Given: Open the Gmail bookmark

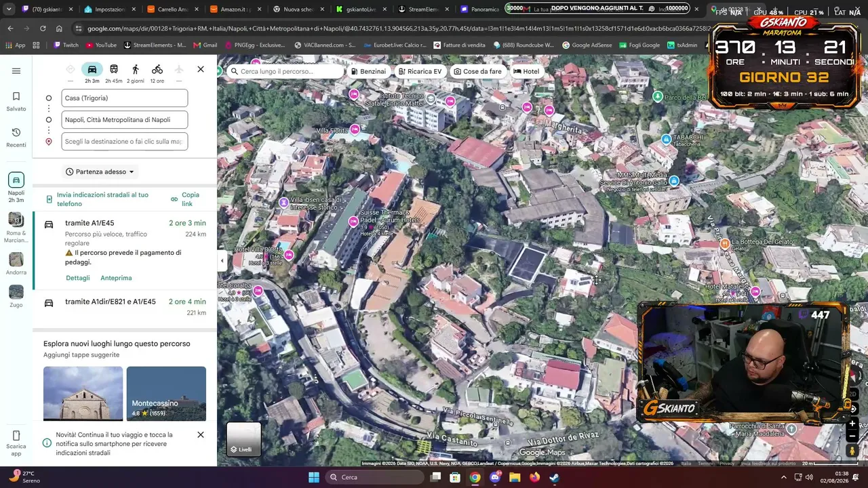Looking at the screenshot, I should [x=205, y=45].
